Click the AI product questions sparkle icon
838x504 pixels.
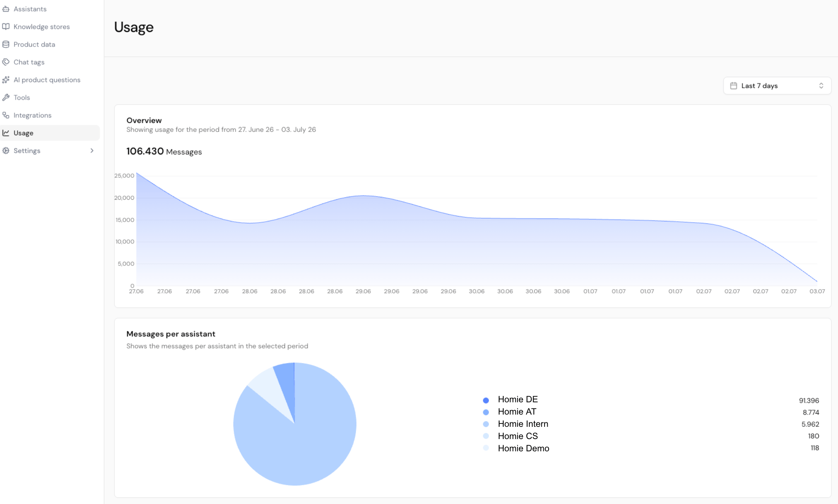[x=6, y=80]
